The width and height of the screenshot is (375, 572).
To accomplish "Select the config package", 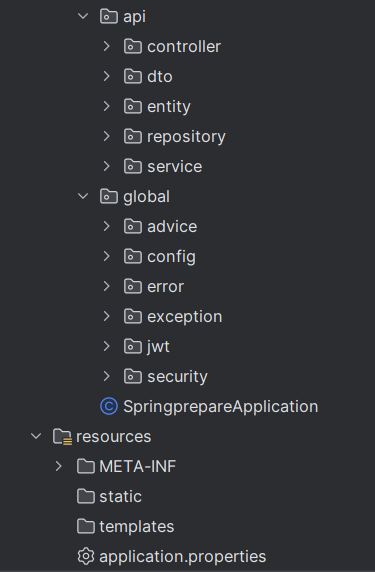I will [x=171, y=257].
